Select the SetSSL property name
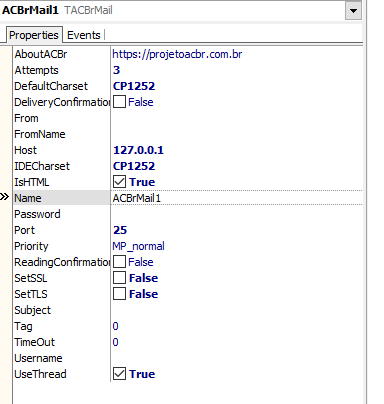 pos(31,278)
